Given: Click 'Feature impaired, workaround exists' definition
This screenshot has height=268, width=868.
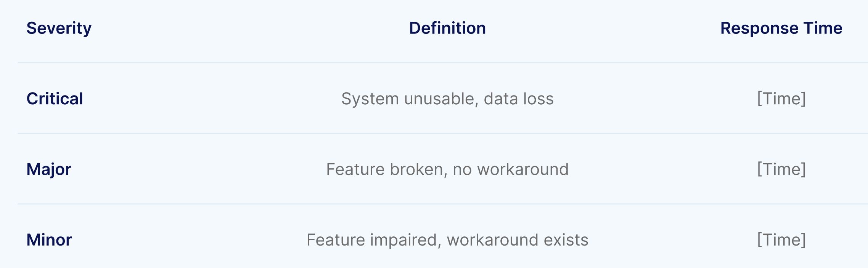Looking at the screenshot, I should point(447,240).
